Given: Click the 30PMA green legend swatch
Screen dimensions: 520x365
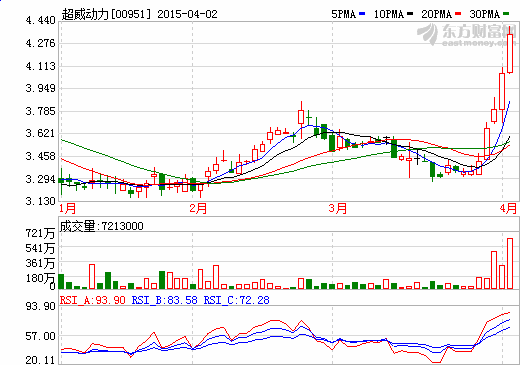Looking at the screenshot, I should coord(506,14).
